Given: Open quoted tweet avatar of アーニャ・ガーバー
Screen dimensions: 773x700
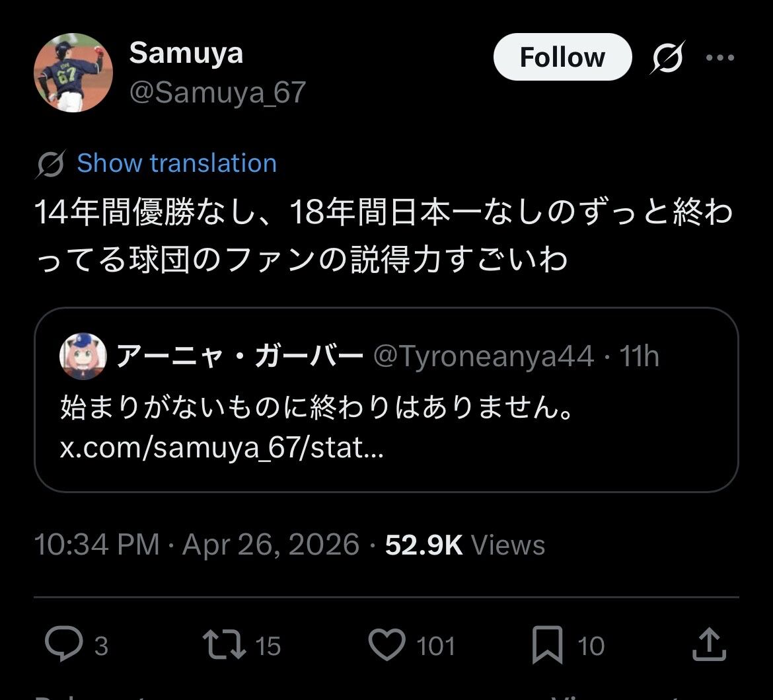Looking at the screenshot, I should pyautogui.click(x=83, y=356).
